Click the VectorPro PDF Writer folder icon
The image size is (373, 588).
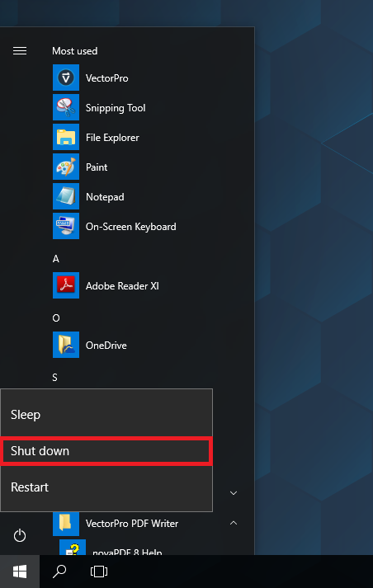[x=66, y=523]
